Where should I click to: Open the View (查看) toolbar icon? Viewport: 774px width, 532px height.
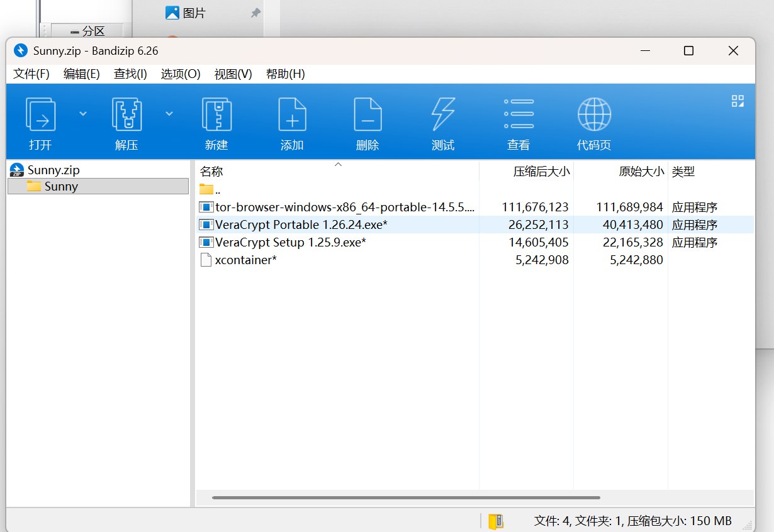pyautogui.click(x=519, y=114)
